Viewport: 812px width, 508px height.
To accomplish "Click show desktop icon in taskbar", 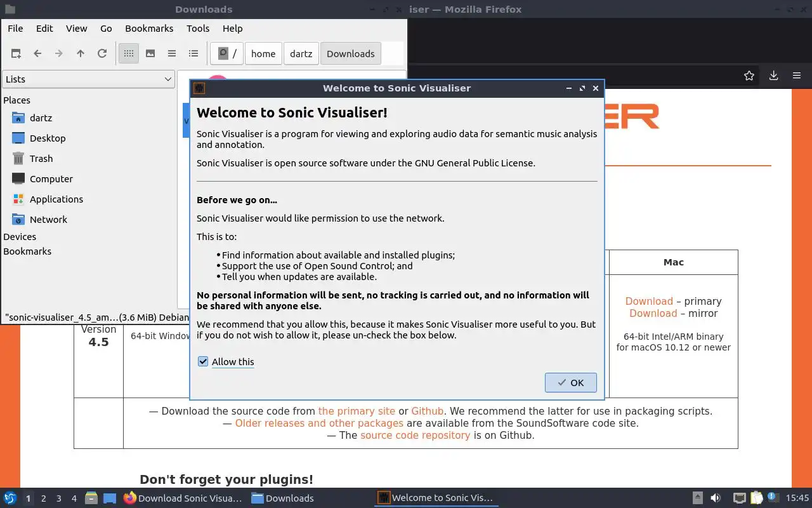I will point(110,498).
